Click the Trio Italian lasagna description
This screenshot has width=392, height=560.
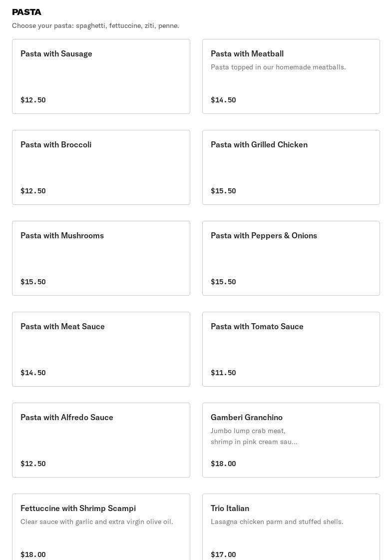(277, 522)
